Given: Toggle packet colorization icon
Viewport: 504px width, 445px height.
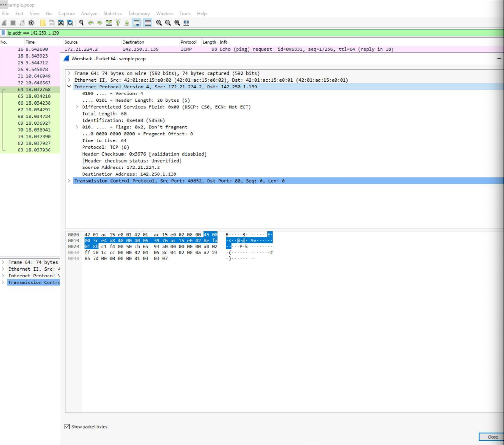Looking at the screenshot, I should [x=147, y=23].
